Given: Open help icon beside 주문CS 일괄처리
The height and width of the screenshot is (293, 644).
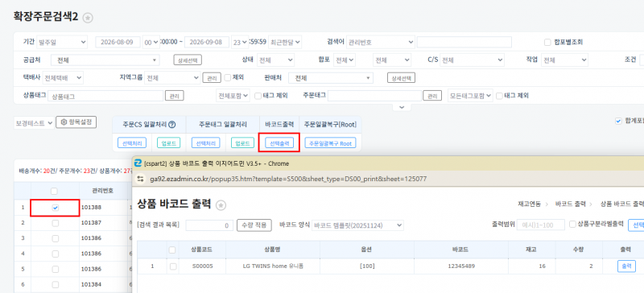Looking at the screenshot, I should click(x=172, y=124).
